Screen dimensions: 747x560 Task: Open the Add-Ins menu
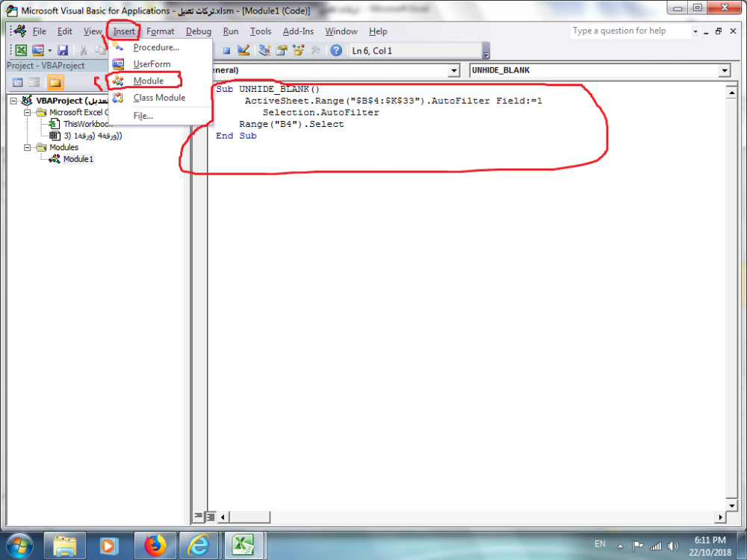pos(298,31)
